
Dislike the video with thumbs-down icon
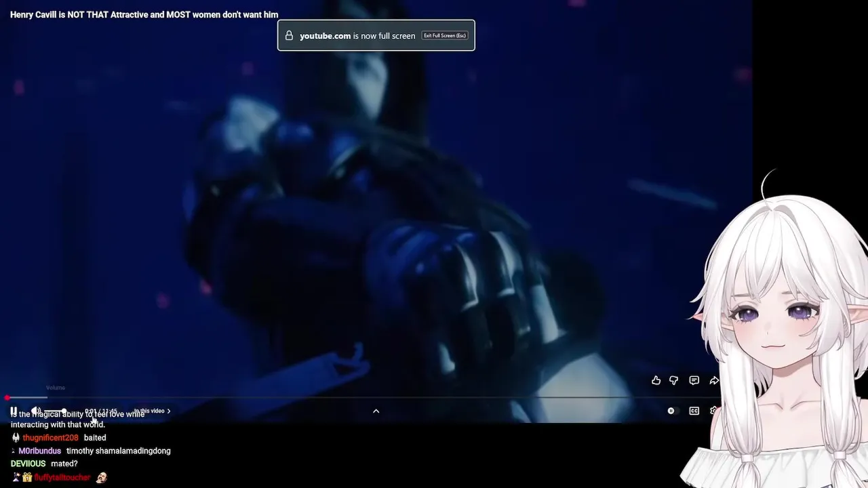673,380
